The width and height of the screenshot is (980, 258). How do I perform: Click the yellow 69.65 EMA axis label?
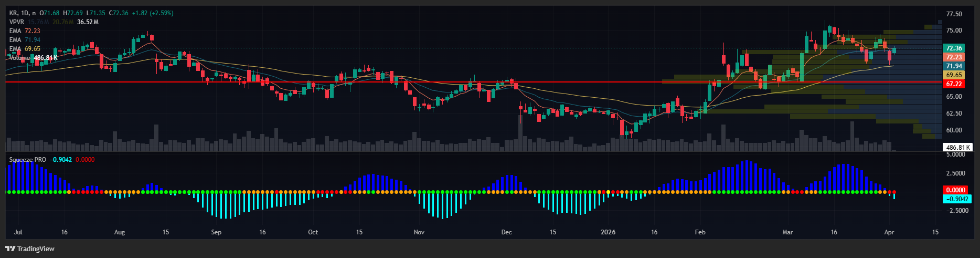(x=954, y=75)
